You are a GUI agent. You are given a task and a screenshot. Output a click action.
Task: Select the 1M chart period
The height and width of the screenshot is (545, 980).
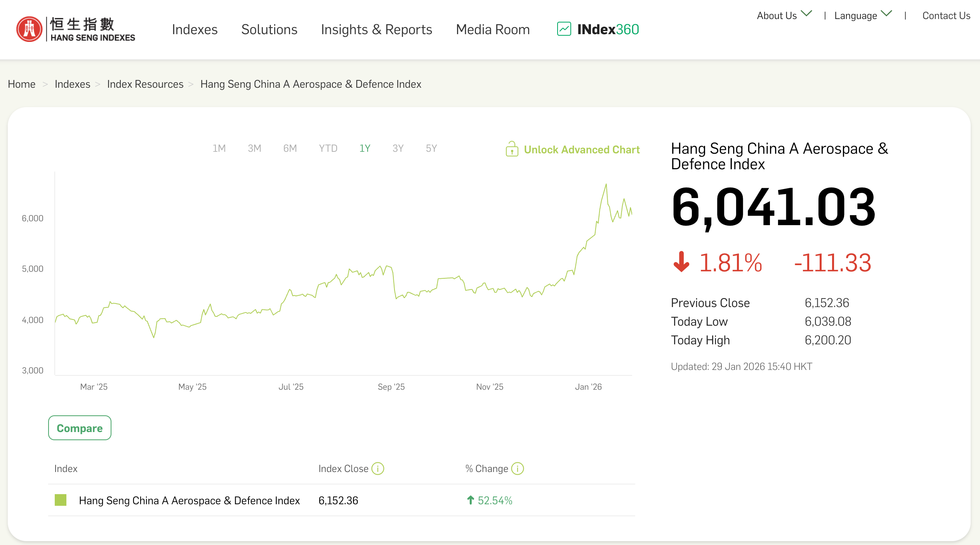click(x=220, y=148)
